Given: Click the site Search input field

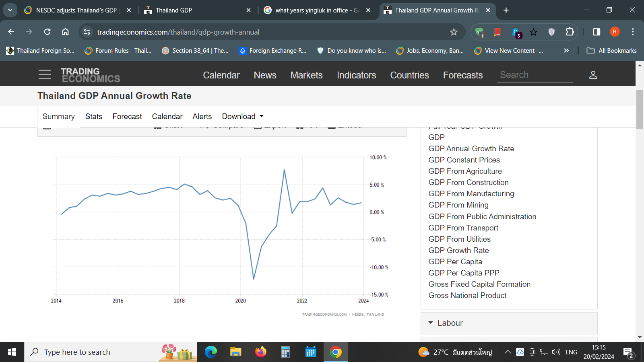Looking at the screenshot, I should point(535,75).
